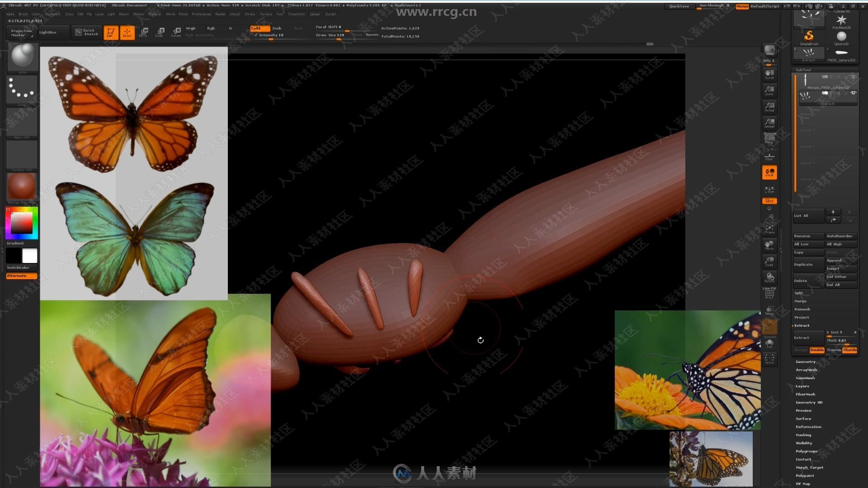Viewport: 868px width, 488px height.
Task: Expand the Split subtool section
Action: (799, 293)
